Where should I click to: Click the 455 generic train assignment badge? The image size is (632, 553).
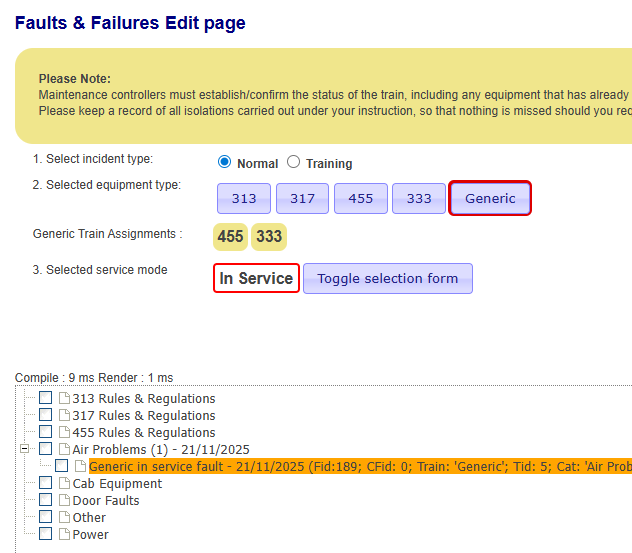231,237
